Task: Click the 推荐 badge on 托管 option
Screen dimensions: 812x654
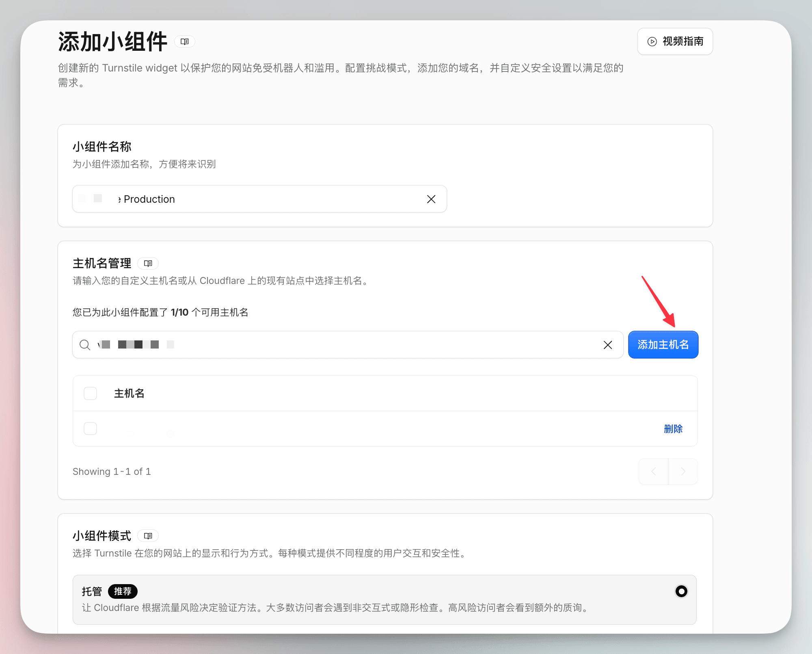Action: pos(123,591)
